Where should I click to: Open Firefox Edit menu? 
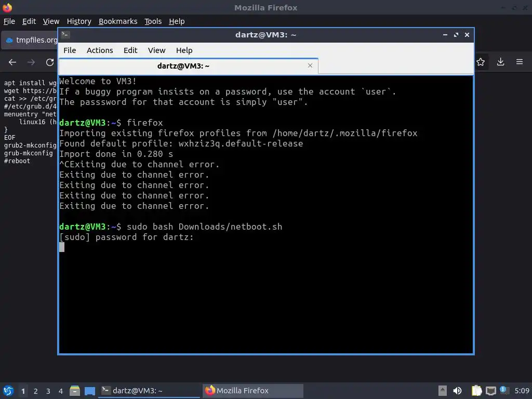click(x=29, y=21)
